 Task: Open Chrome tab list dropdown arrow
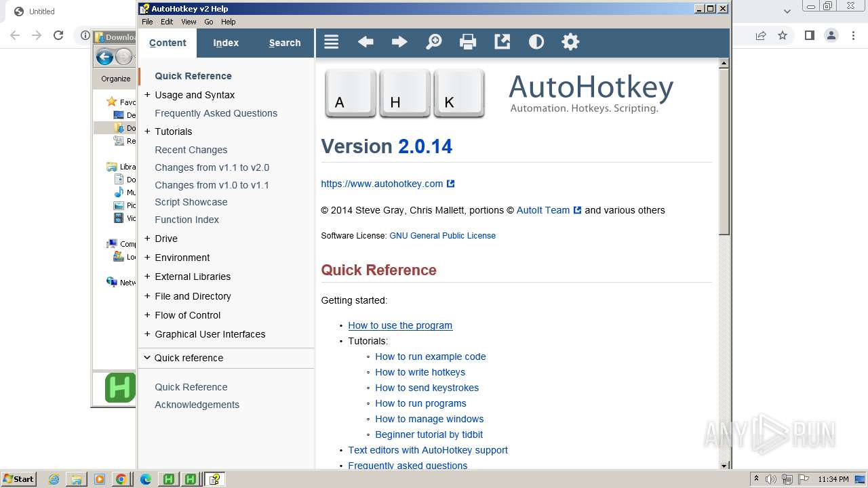click(787, 11)
